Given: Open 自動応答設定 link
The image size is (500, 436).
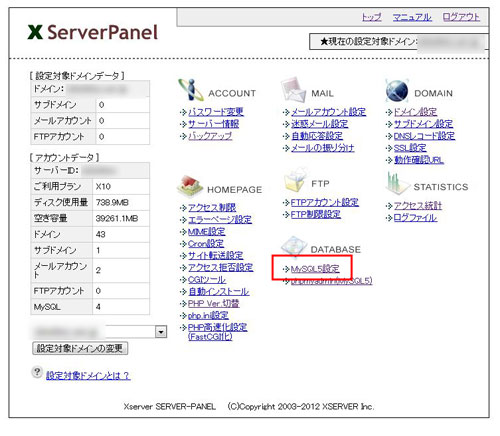Looking at the screenshot, I should pyautogui.click(x=317, y=136).
